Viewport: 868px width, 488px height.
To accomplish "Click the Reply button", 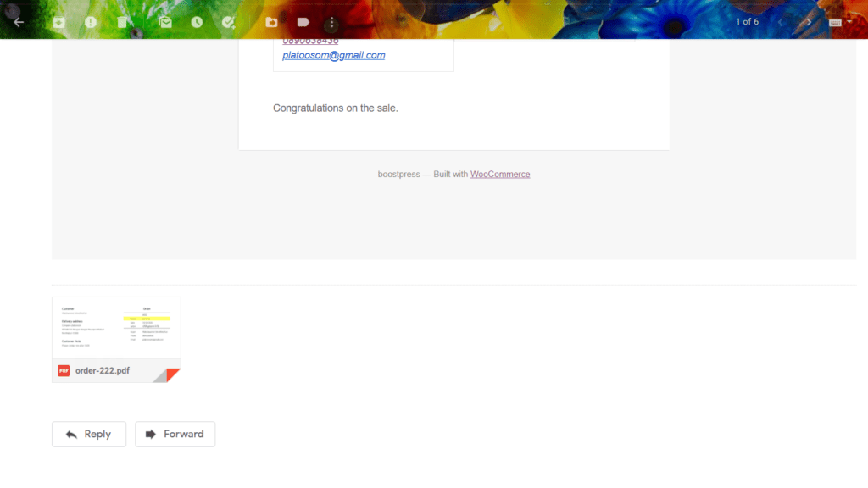I will 89,435.
